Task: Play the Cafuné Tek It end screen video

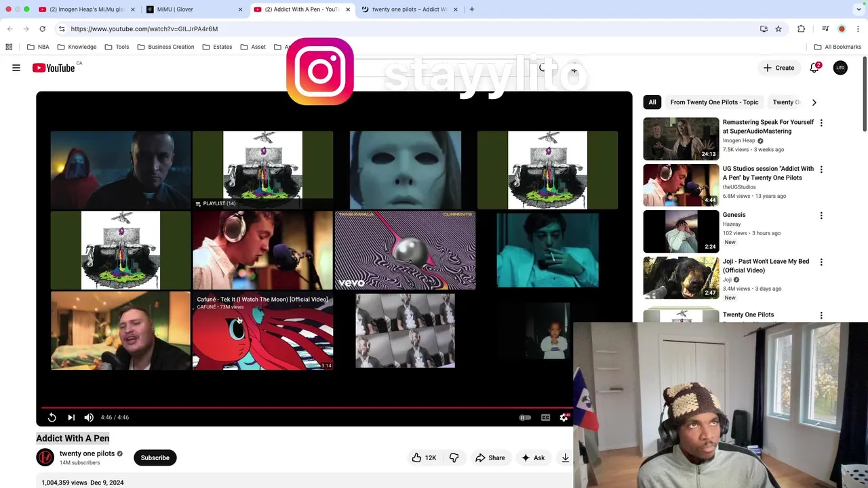Action: (263, 331)
